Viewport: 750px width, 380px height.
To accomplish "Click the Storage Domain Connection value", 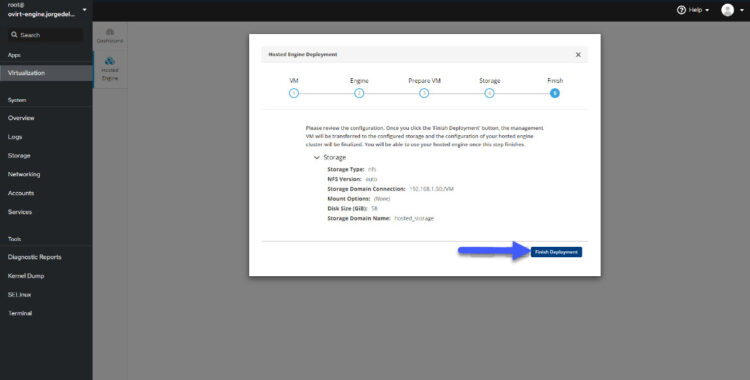I will 431,189.
